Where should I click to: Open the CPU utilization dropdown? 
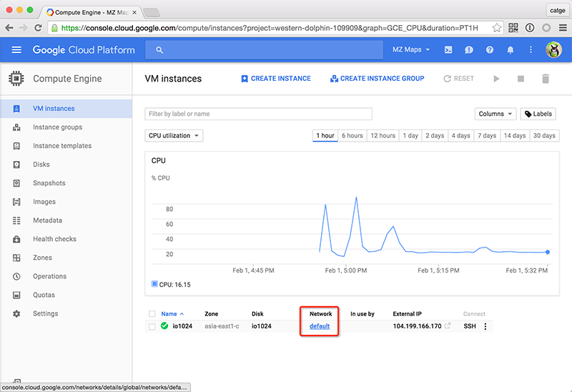(174, 136)
